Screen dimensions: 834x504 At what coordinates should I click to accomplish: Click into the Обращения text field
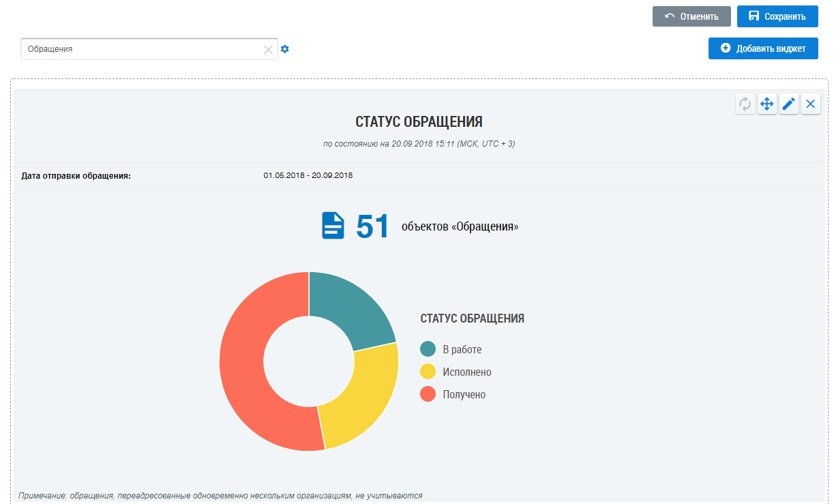[136, 49]
